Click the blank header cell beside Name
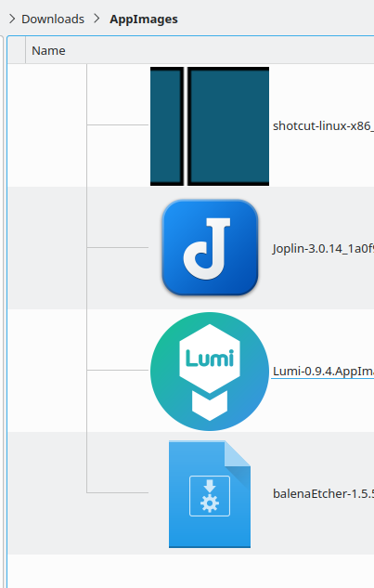Image resolution: width=374 pixels, height=588 pixels. (x=17, y=50)
